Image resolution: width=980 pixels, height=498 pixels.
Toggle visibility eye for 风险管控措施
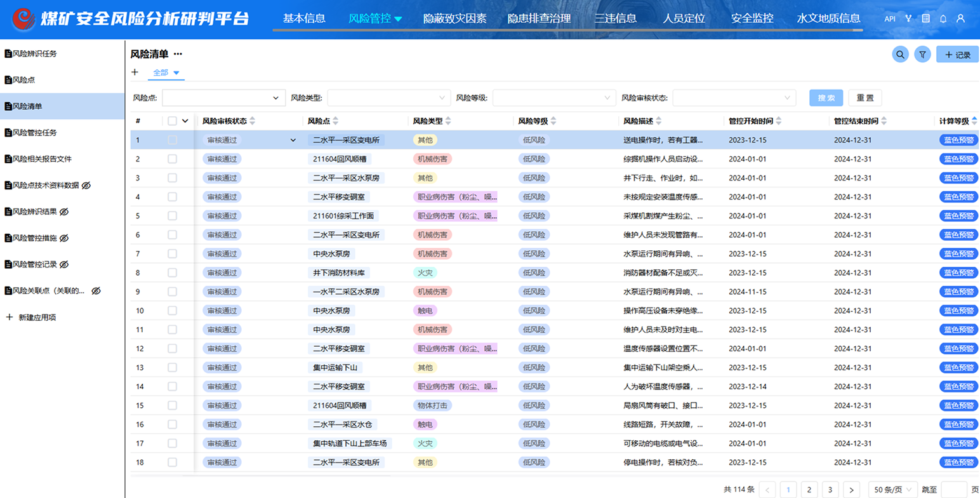[x=63, y=238]
